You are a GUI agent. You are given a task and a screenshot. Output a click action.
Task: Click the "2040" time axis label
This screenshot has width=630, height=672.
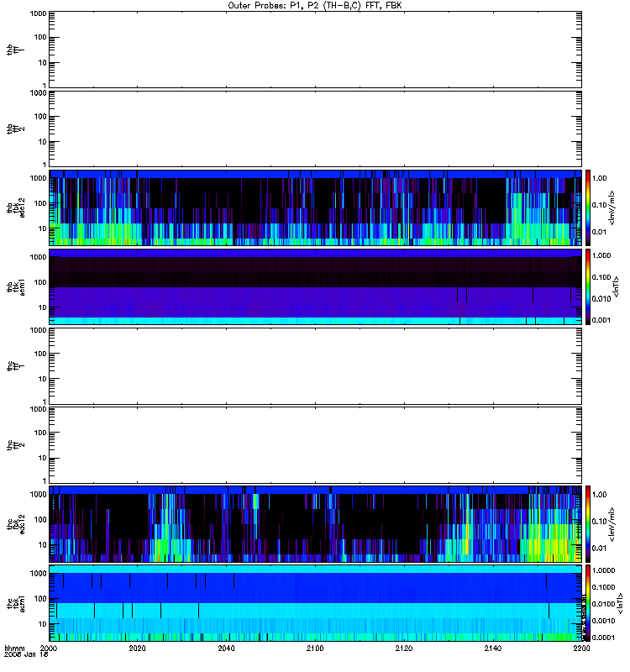pyautogui.click(x=226, y=648)
